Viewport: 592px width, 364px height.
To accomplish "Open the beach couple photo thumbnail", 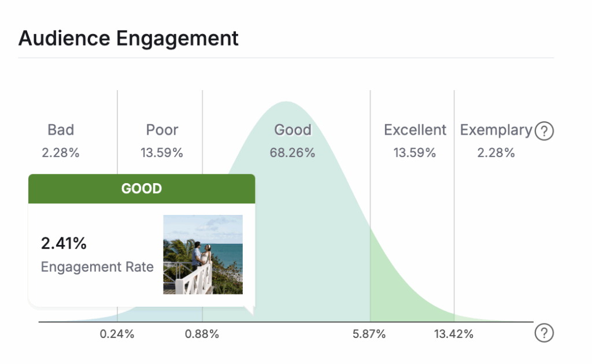I will (x=203, y=255).
